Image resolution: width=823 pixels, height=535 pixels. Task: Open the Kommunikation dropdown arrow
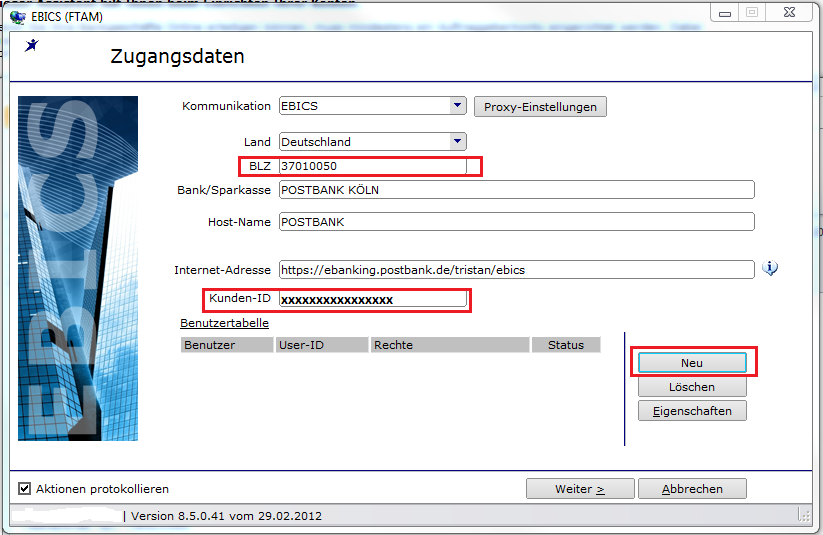(x=458, y=106)
